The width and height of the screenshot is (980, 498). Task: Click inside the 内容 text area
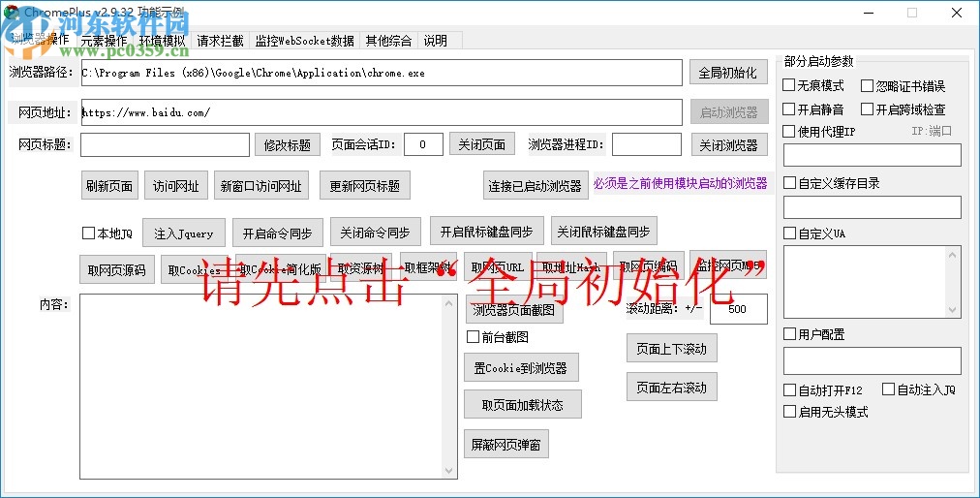point(261,388)
